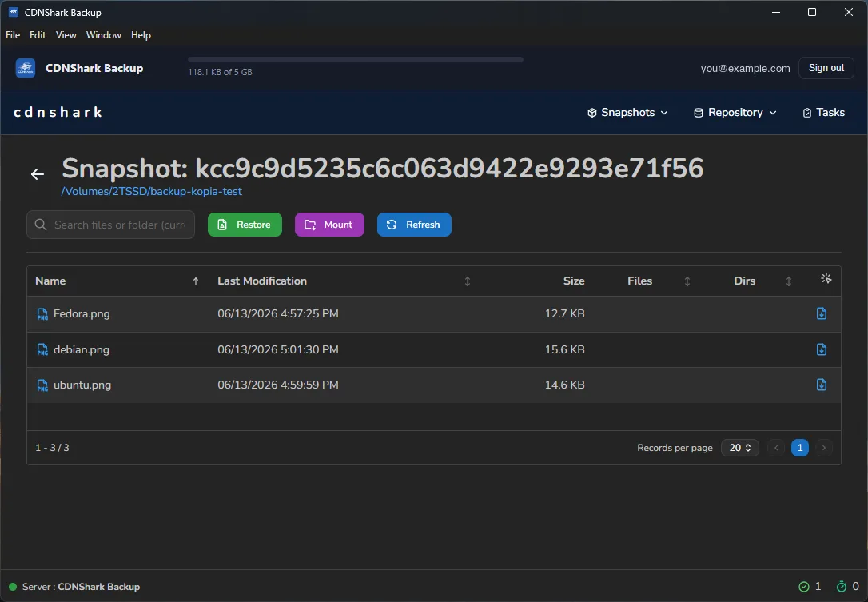Open the /Volumes/2TSSD/backup-kopia-test path link
This screenshot has width=868, height=602.
(152, 192)
